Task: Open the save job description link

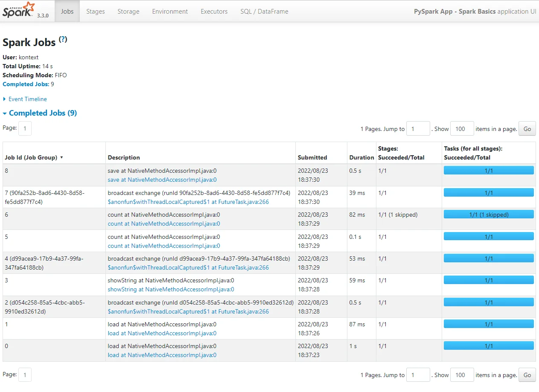Action: tap(162, 180)
